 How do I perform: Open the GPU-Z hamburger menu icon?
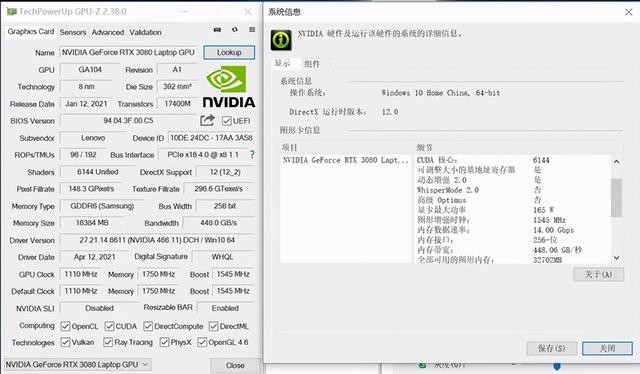(x=252, y=29)
